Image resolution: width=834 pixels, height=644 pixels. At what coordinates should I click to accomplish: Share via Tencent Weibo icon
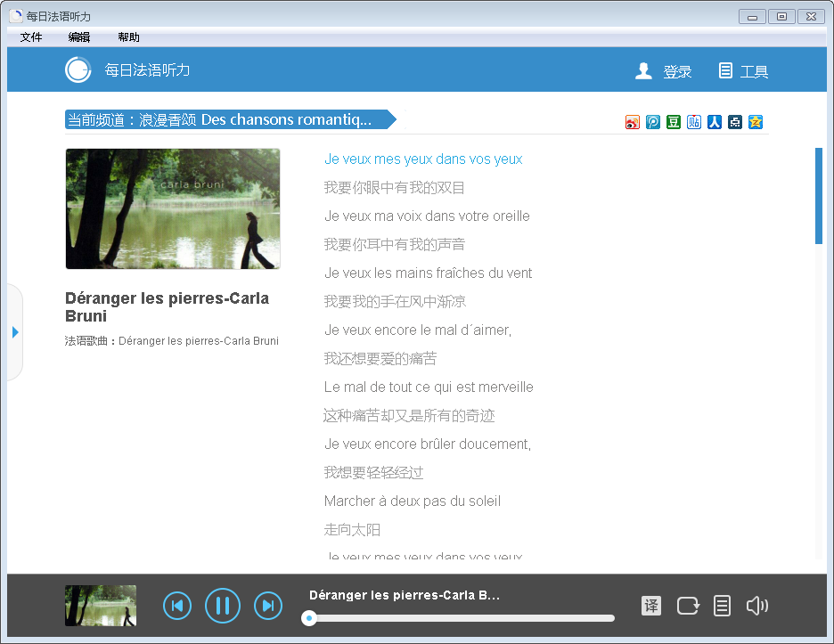(x=652, y=122)
